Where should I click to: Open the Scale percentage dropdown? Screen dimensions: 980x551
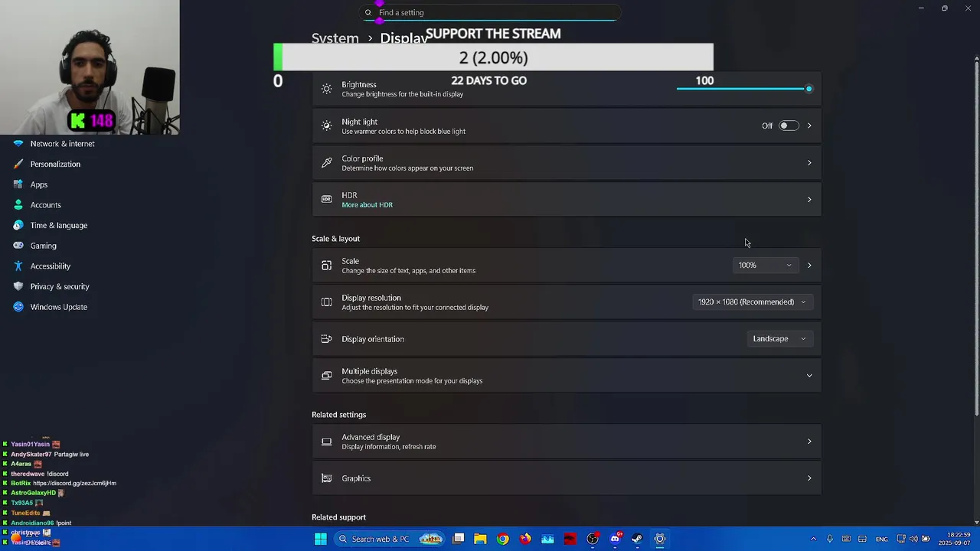point(765,266)
